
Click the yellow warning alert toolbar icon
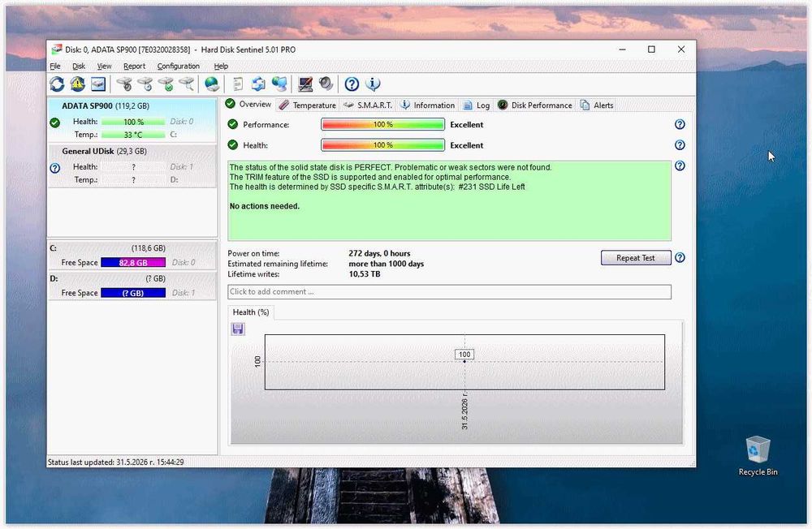78,84
